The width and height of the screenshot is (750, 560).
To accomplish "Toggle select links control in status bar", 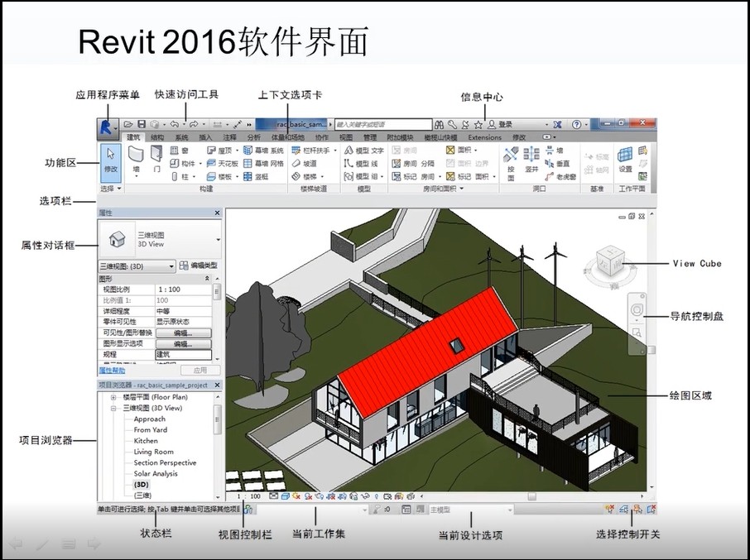I will click(610, 510).
